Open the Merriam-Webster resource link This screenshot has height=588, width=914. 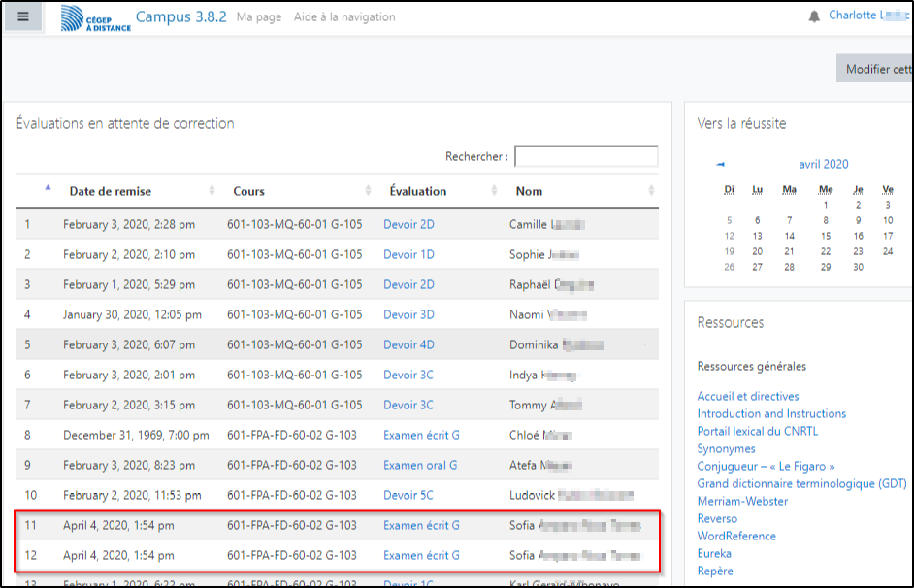742,501
